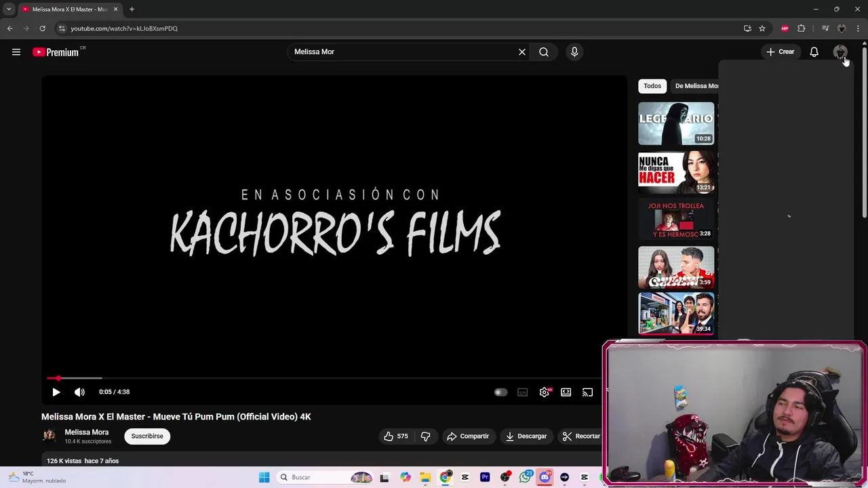The height and width of the screenshot is (488, 868).
Task: Click the video title text
Action: click(x=176, y=417)
